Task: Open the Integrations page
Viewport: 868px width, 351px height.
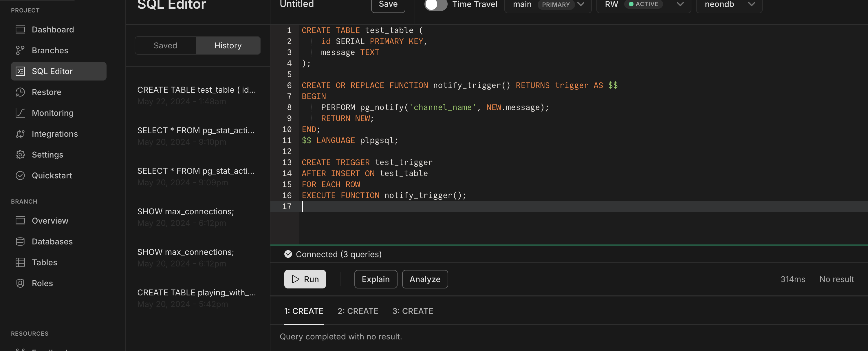Action: click(55, 134)
